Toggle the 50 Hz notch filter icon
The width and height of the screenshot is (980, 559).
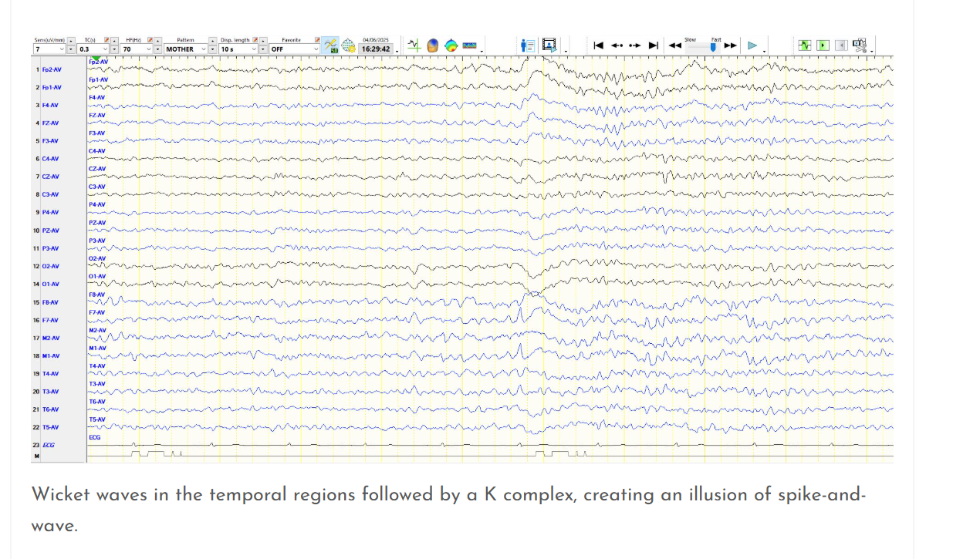click(330, 45)
